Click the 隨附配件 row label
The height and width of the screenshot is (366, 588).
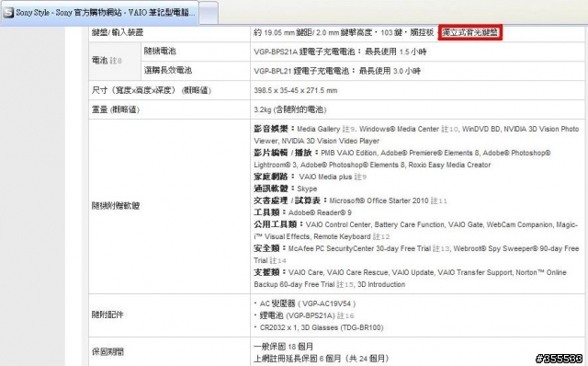pyautogui.click(x=107, y=315)
